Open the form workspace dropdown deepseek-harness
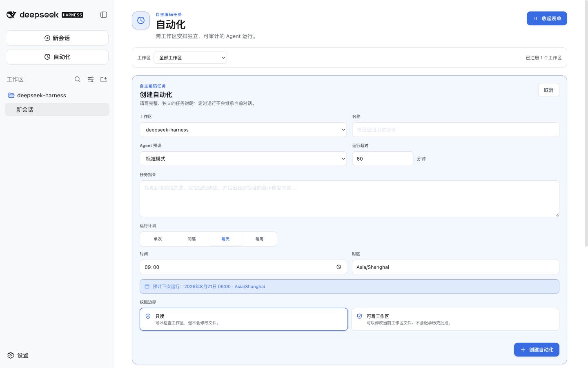The width and height of the screenshot is (588, 368). (243, 130)
